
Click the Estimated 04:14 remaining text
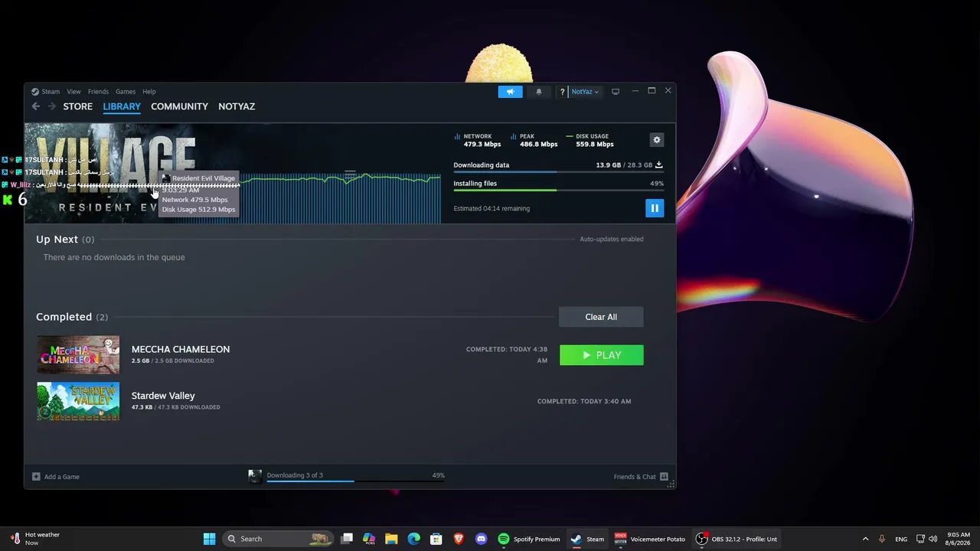click(x=492, y=208)
